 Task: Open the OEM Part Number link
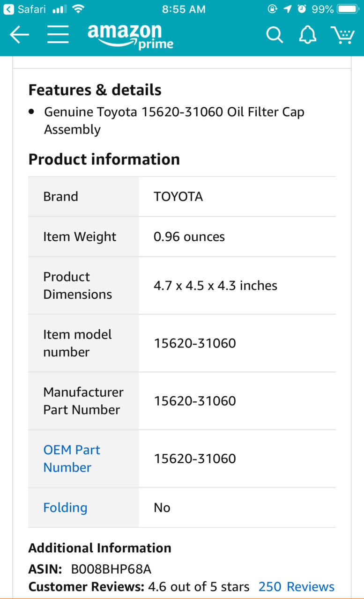pos(72,458)
